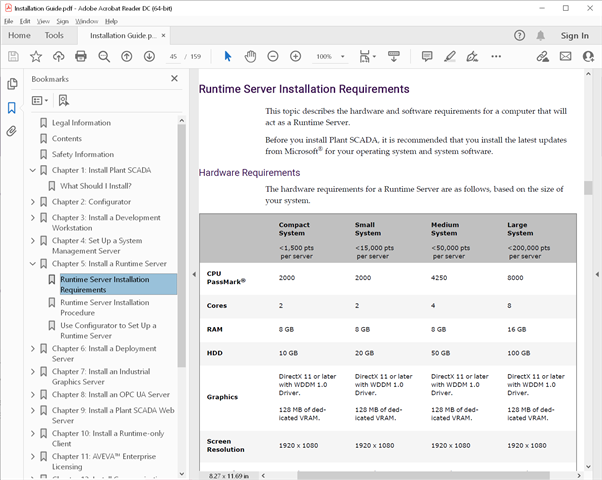The image size is (602, 480).
Task: Toggle scrolling mode icon
Action: pyautogui.click(x=394, y=56)
